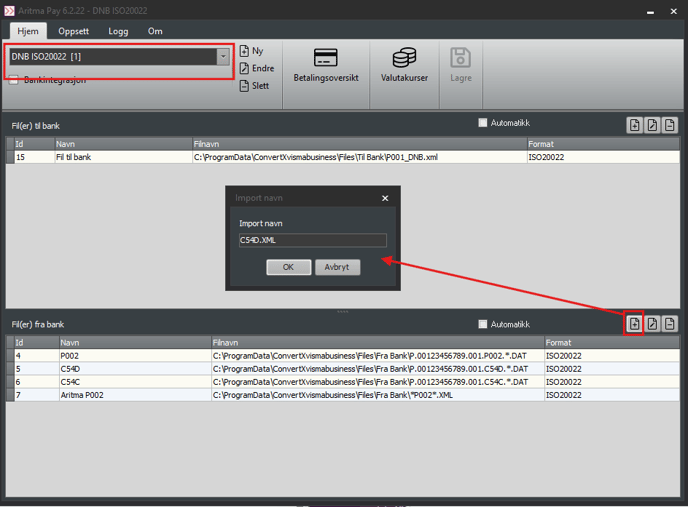Image resolution: width=688 pixels, height=507 pixels.
Task: Remove file in Fil(er) til bank
Action: pos(670,125)
